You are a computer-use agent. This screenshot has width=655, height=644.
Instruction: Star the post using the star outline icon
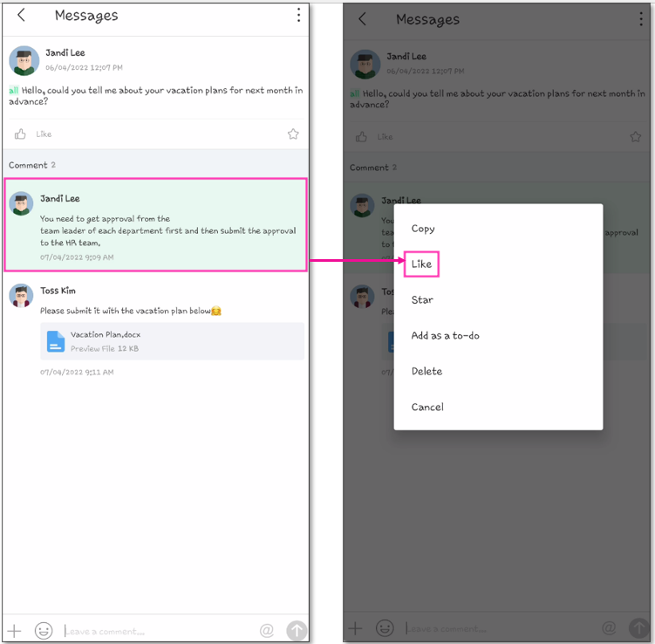point(293,134)
